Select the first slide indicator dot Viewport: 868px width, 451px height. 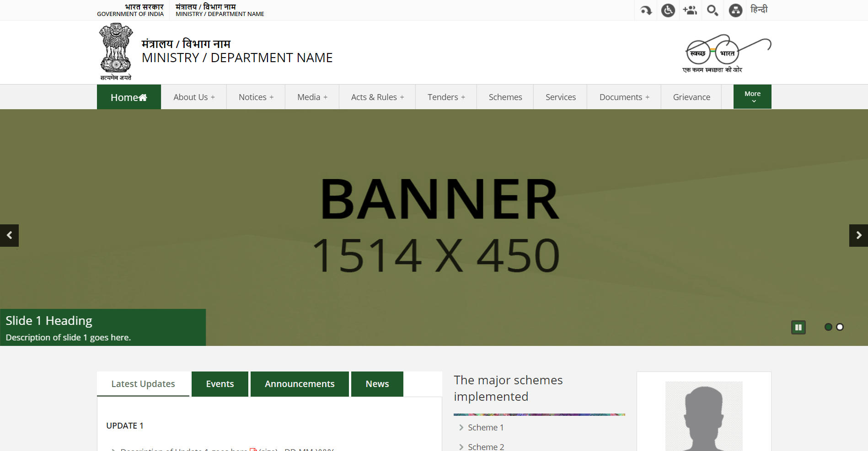(828, 327)
